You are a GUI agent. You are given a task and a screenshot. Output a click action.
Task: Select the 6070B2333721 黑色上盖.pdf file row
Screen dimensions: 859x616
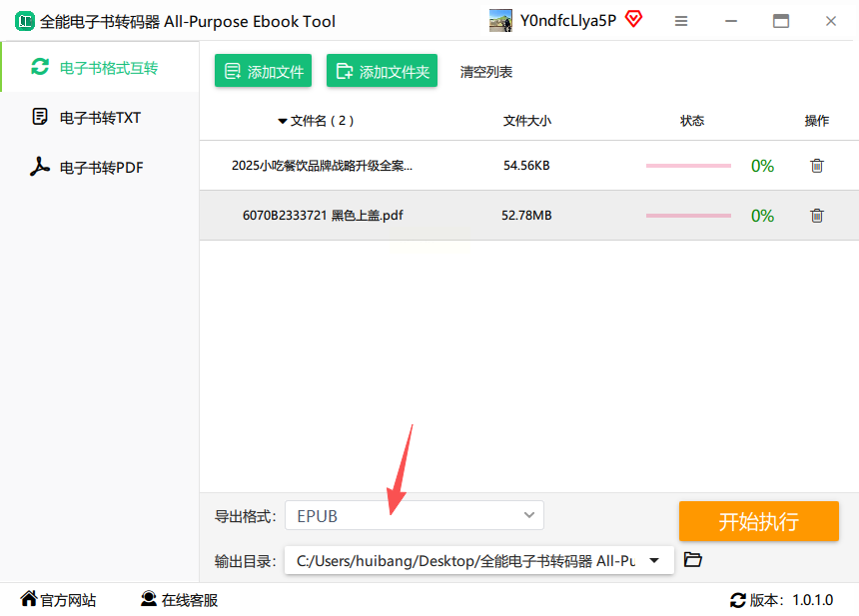(x=529, y=216)
